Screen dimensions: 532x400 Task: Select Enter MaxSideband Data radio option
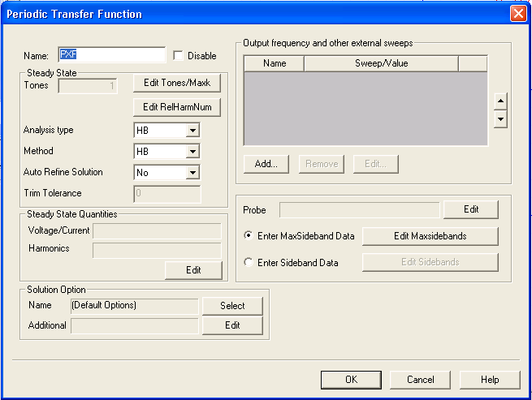[x=249, y=236]
